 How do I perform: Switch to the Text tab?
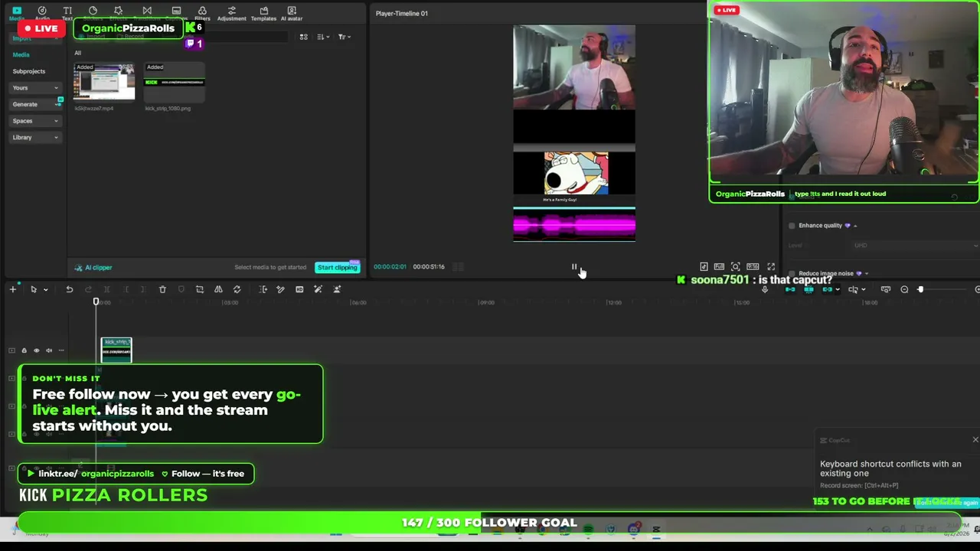pyautogui.click(x=67, y=13)
